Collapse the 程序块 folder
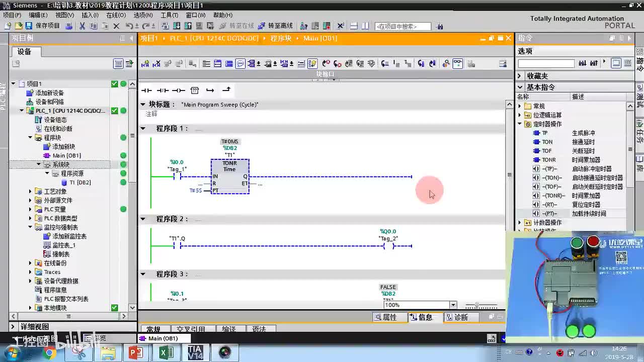Viewport: 644px width, 362px height. coord(30,138)
